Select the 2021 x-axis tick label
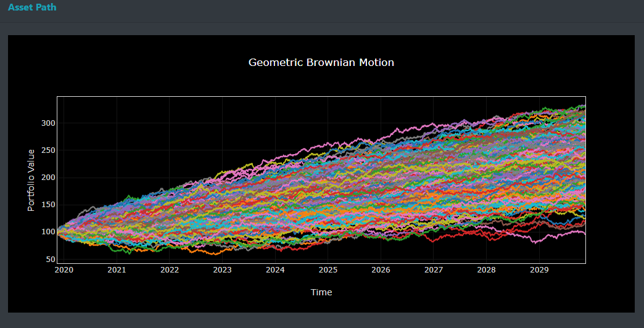The height and width of the screenshot is (328, 644). coord(117,270)
